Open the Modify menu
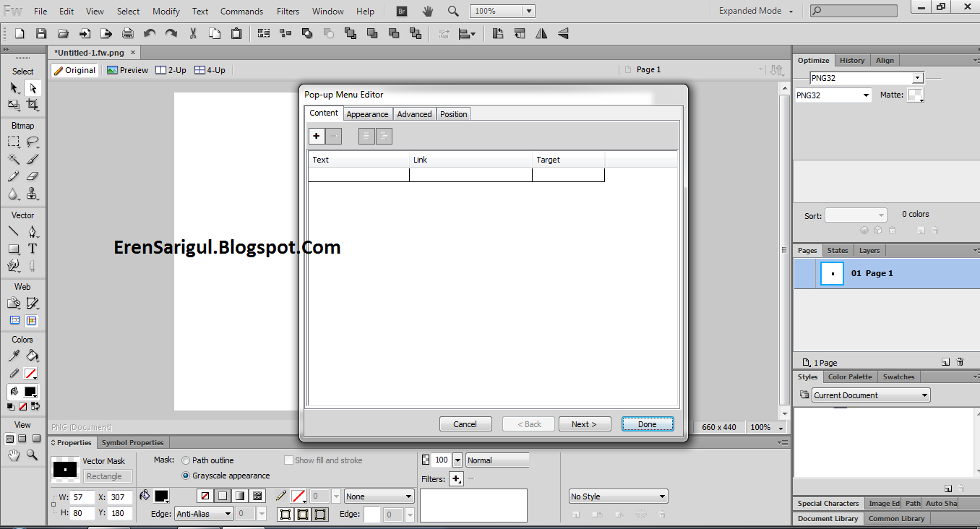Image resolution: width=980 pixels, height=529 pixels. pos(166,11)
